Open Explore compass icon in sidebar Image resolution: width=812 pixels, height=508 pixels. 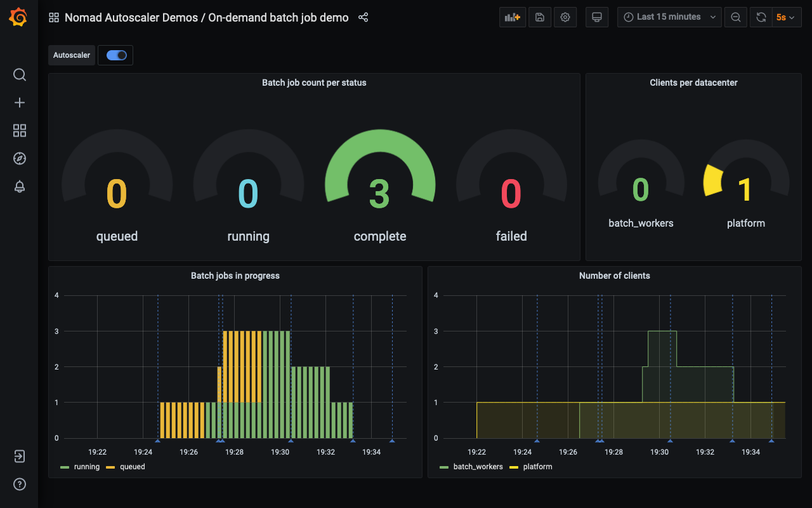20,159
